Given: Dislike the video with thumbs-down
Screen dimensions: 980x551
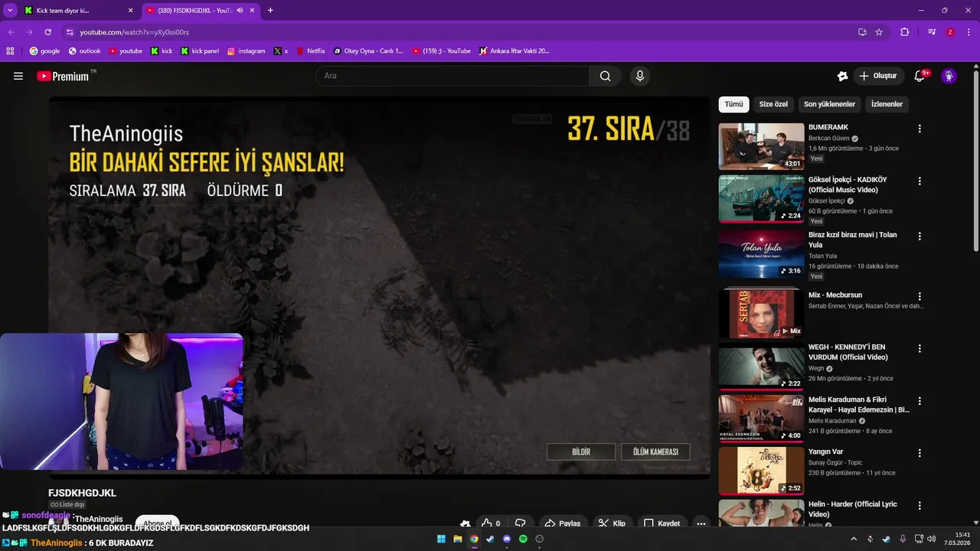Looking at the screenshot, I should [521, 523].
